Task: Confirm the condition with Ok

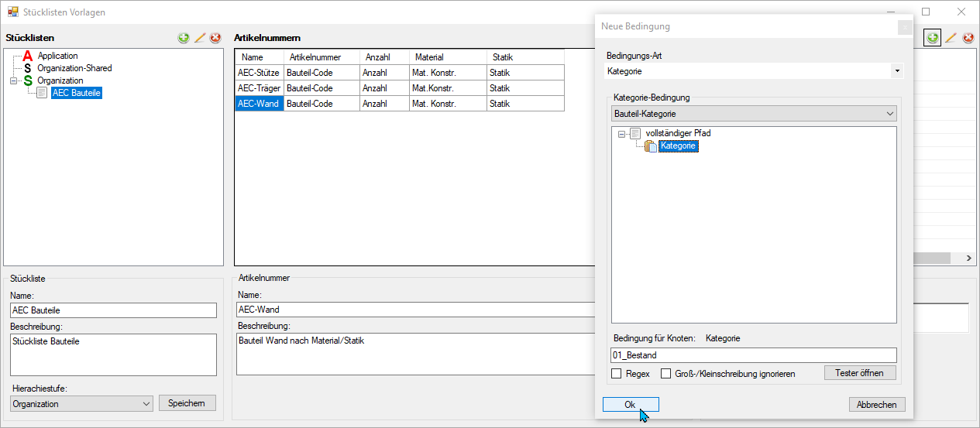Action: [631, 405]
